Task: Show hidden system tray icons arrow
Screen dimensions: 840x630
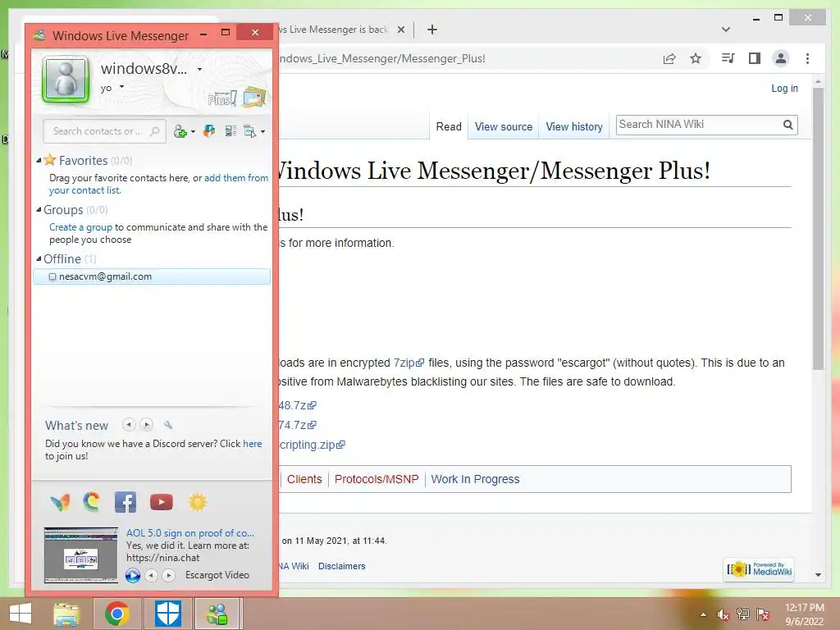Action: pyautogui.click(x=703, y=614)
